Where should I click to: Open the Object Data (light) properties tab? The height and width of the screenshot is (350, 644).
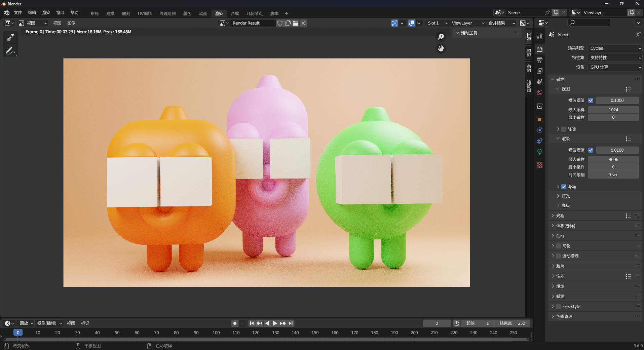pyautogui.click(x=540, y=152)
